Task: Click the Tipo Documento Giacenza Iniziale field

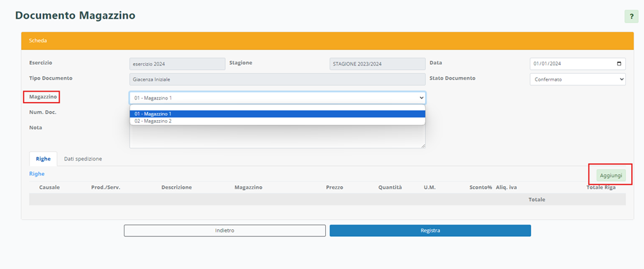Action: (277, 79)
